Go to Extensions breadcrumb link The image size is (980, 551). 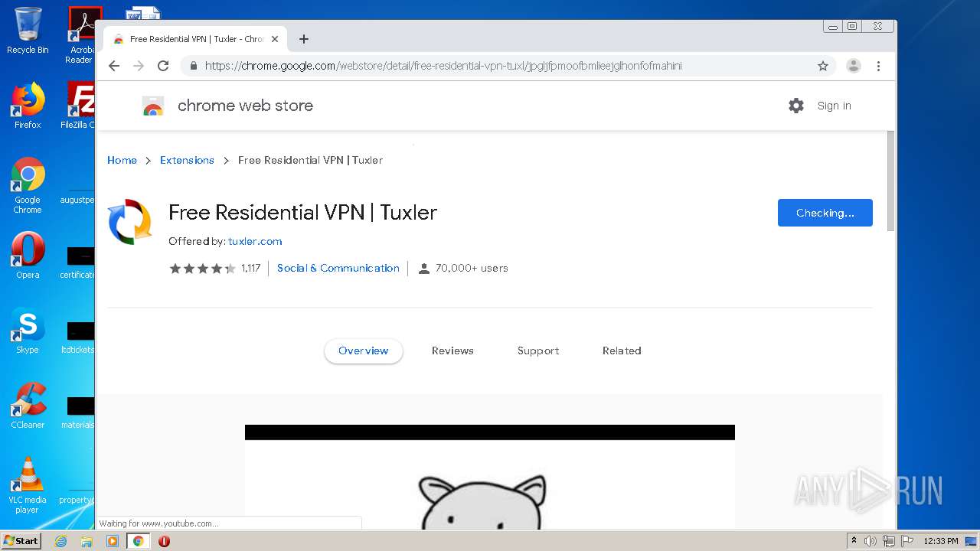pos(187,160)
